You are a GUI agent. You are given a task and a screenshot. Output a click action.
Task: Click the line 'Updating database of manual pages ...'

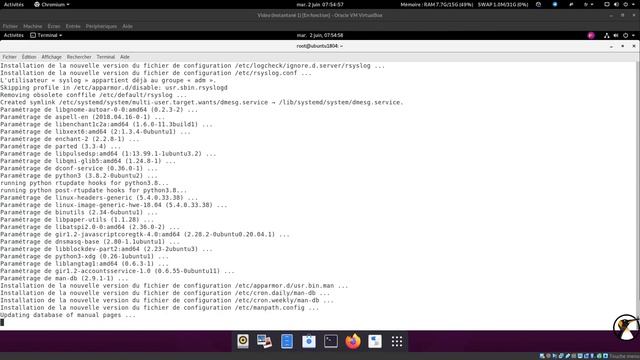(x=68, y=315)
